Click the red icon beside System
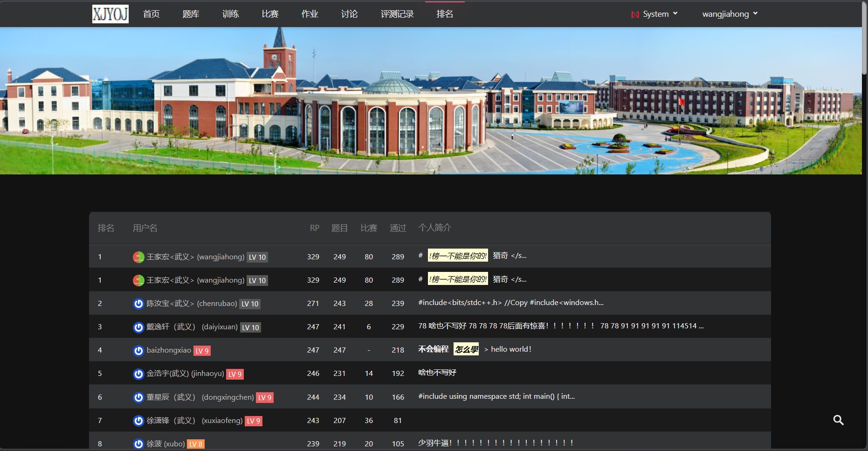This screenshot has width=868, height=451. [x=635, y=14]
